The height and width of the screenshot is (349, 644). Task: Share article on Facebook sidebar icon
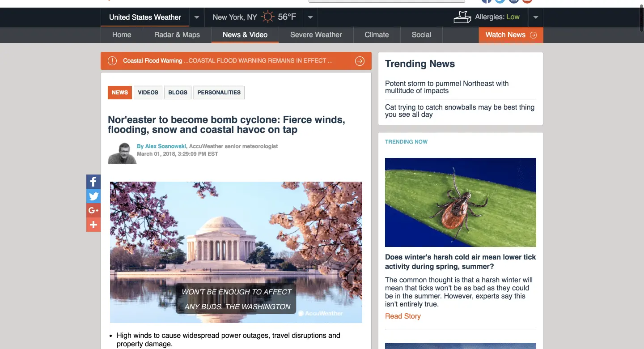pos(93,182)
